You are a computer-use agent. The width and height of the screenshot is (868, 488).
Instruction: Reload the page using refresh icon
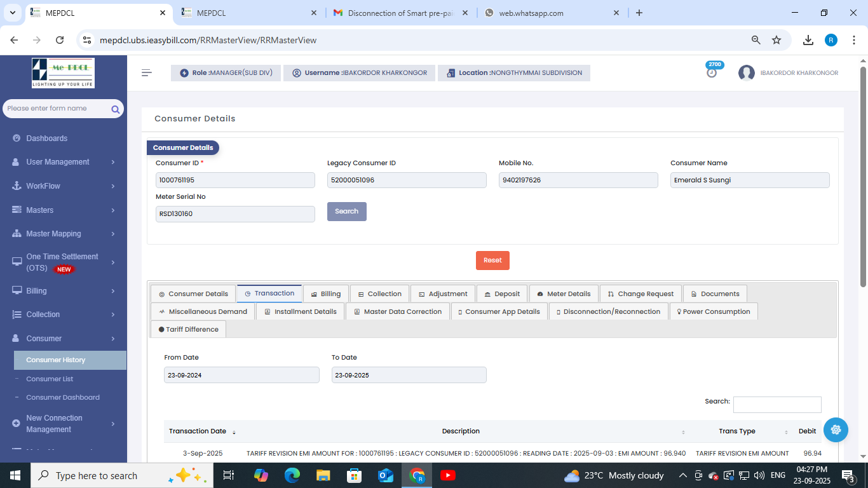(x=60, y=40)
